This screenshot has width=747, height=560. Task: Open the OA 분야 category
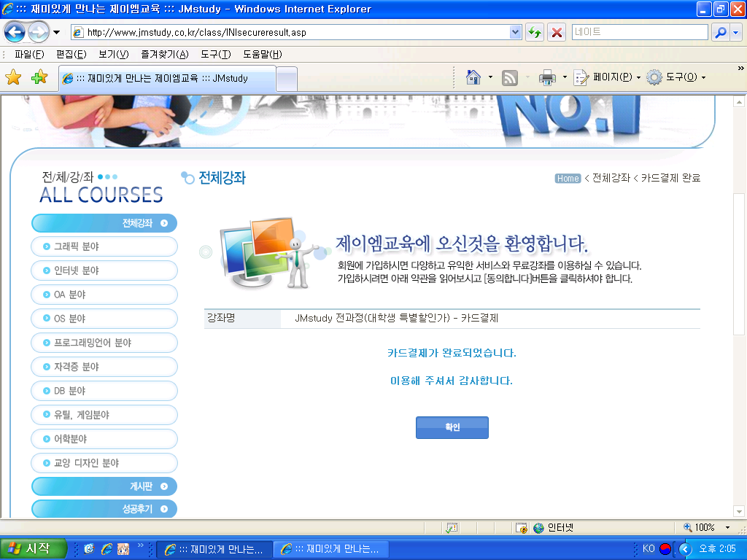pos(104,295)
